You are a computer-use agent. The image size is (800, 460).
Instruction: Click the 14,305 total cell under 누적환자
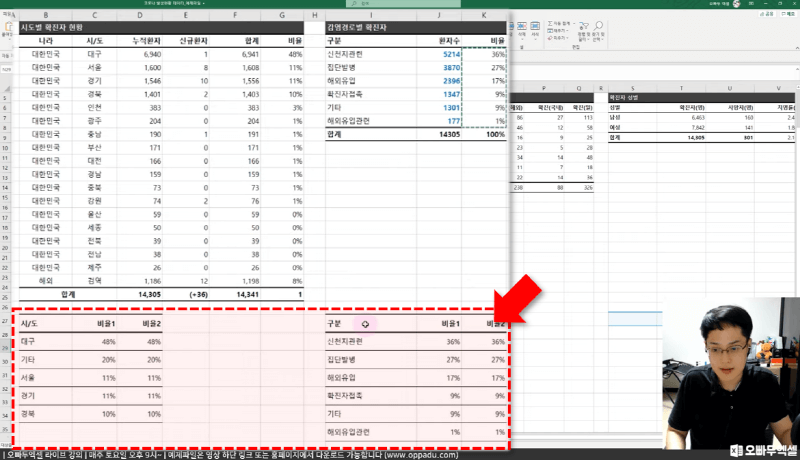(x=145, y=295)
